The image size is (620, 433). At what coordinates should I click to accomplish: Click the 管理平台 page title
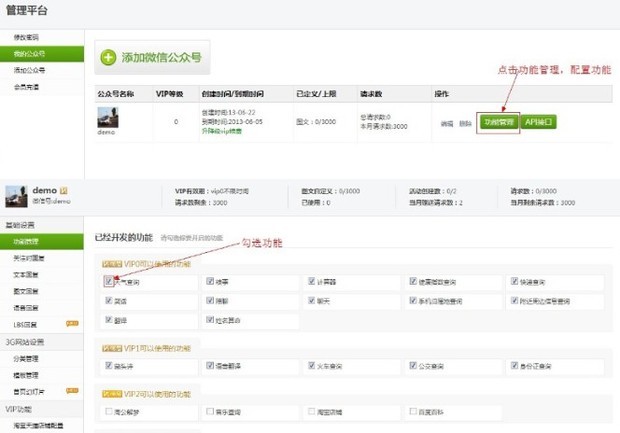(x=27, y=10)
